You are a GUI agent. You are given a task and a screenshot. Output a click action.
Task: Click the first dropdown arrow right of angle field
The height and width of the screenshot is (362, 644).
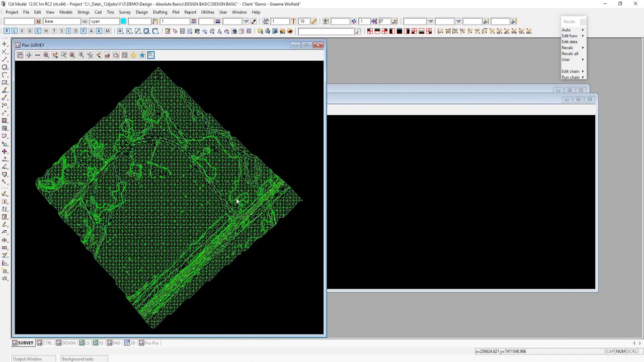click(431, 21)
